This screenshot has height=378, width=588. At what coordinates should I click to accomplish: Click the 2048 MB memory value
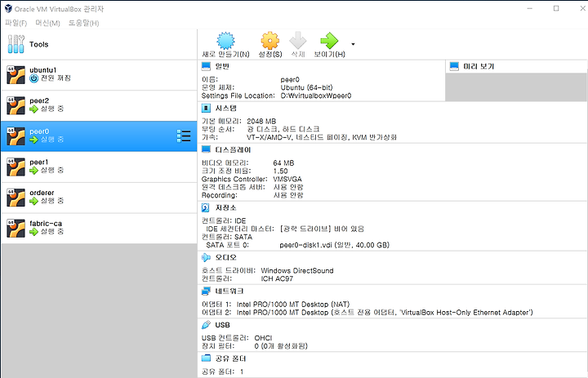[x=261, y=121]
